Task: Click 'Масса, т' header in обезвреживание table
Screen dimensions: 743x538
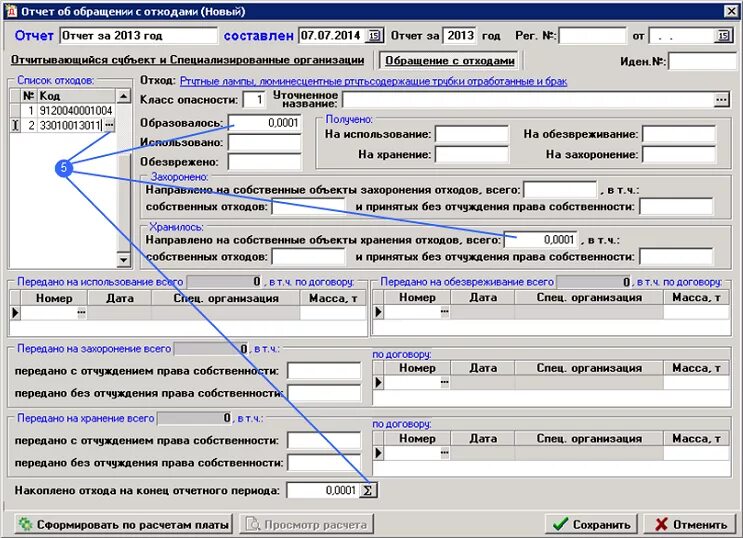Action: (x=696, y=297)
